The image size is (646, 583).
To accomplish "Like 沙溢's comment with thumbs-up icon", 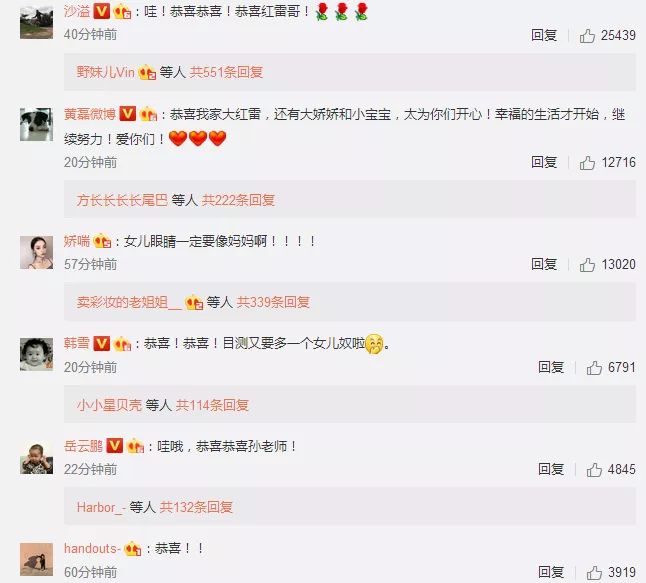I will (x=587, y=36).
